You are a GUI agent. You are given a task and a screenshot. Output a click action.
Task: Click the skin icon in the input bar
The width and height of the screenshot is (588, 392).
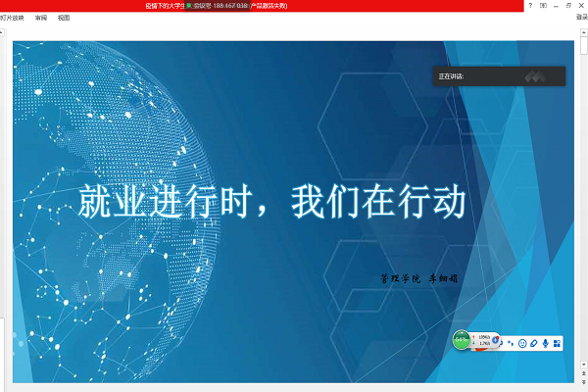[x=534, y=343]
